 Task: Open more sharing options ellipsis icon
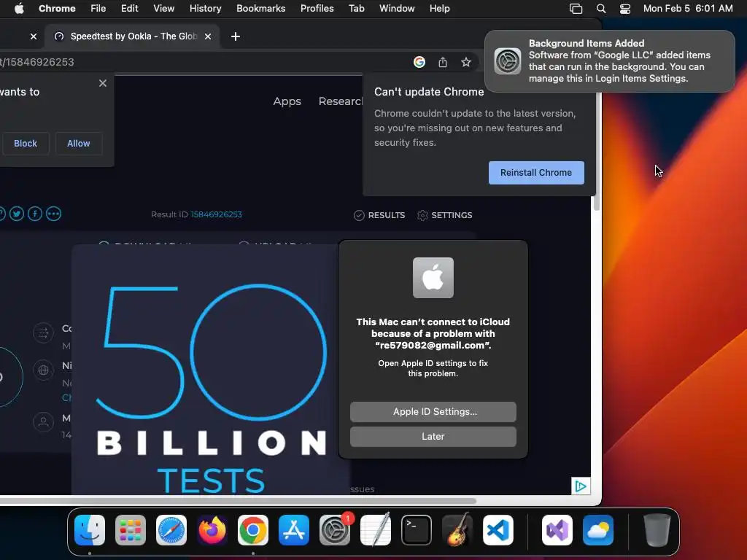coord(53,214)
